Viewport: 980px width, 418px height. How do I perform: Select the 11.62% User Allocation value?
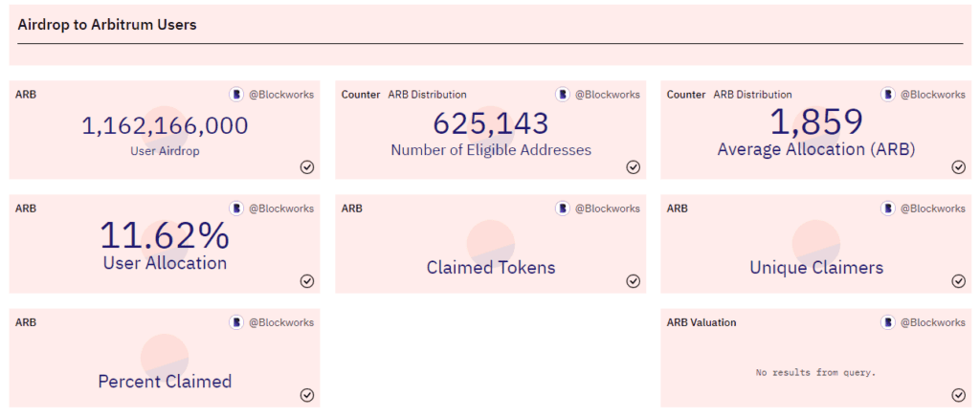point(165,236)
